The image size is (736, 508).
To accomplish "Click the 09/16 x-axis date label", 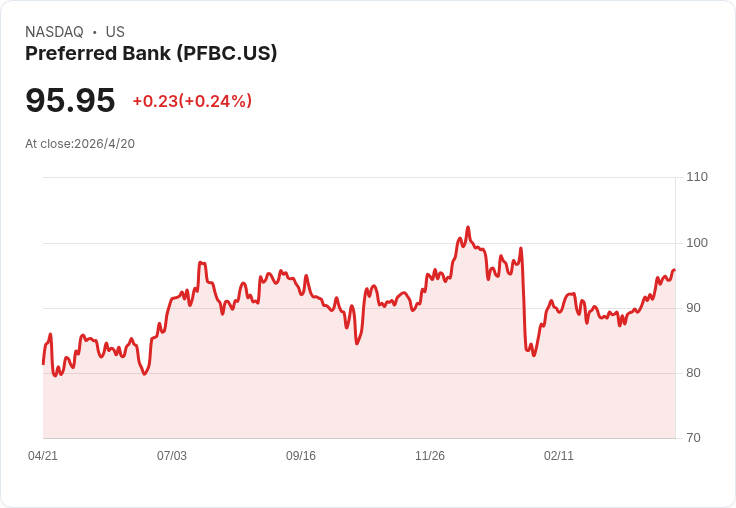I will pyautogui.click(x=301, y=456).
